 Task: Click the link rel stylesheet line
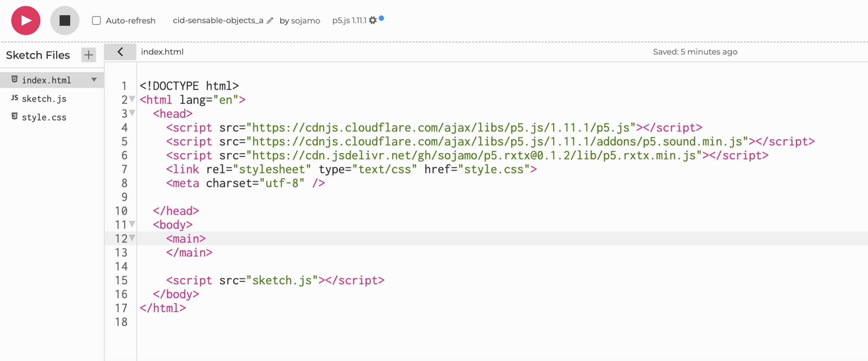pyautogui.click(x=351, y=169)
